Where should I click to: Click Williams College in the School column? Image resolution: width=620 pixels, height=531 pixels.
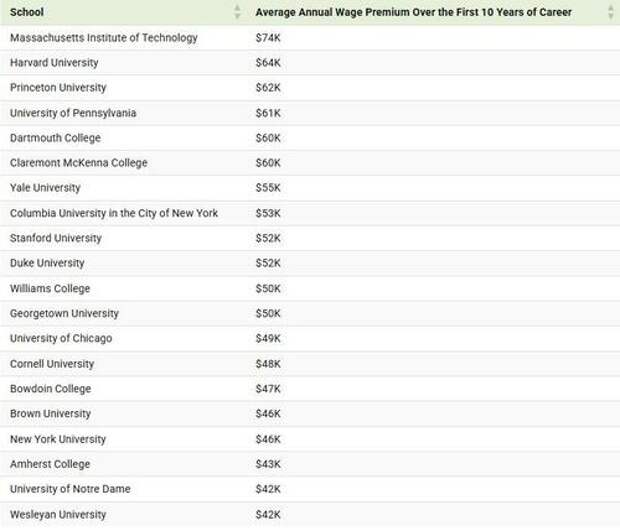50,288
